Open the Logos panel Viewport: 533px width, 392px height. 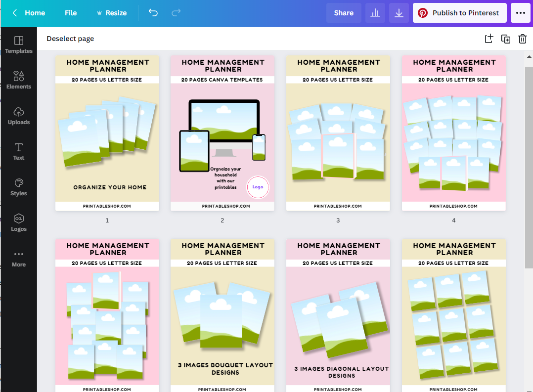(x=19, y=222)
